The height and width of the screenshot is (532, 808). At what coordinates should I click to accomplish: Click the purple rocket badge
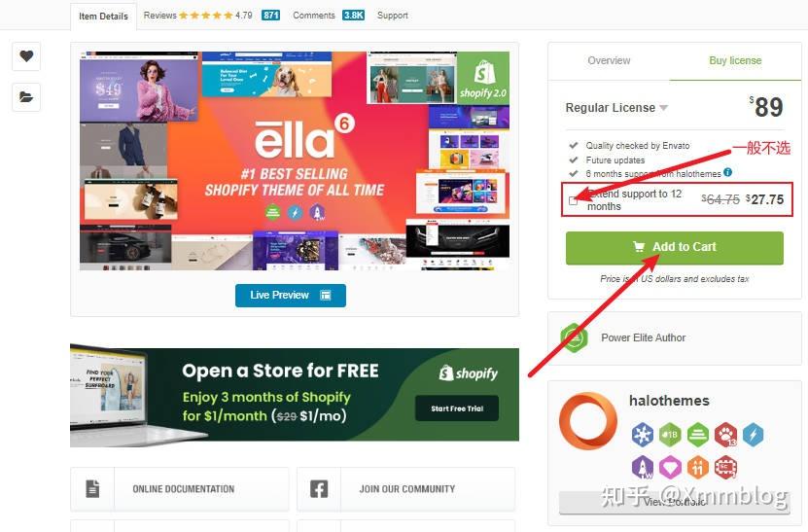(x=642, y=468)
